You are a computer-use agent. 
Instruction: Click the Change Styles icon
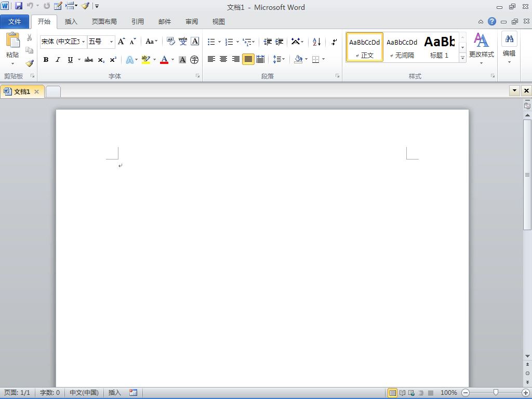click(481, 41)
